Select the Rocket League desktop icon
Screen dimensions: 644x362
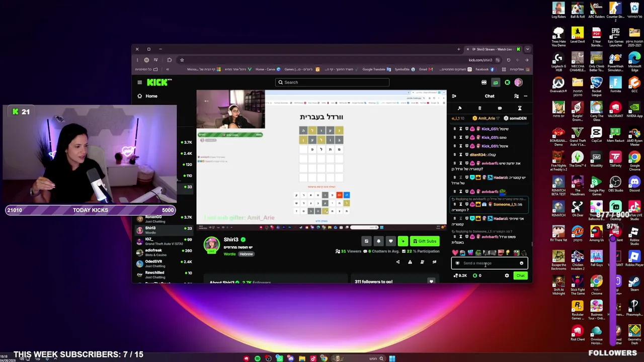(596, 85)
